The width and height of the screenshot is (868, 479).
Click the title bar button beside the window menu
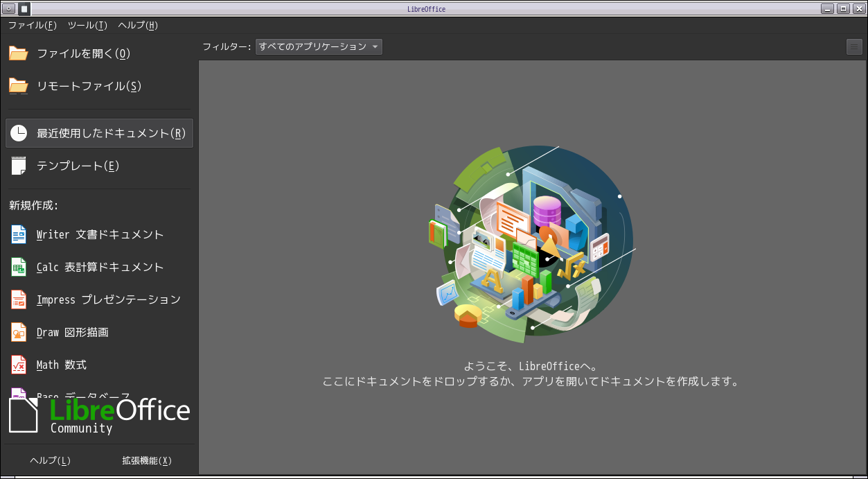[24, 9]
